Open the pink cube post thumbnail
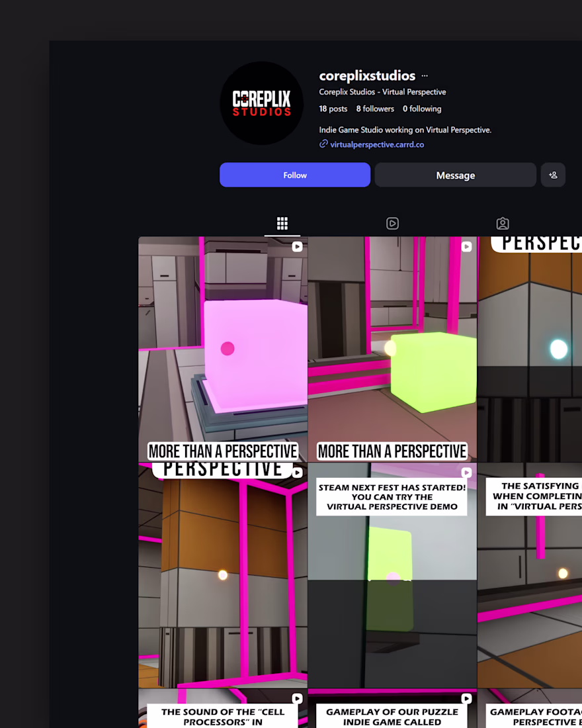582x728 pixels. point(223,349)
